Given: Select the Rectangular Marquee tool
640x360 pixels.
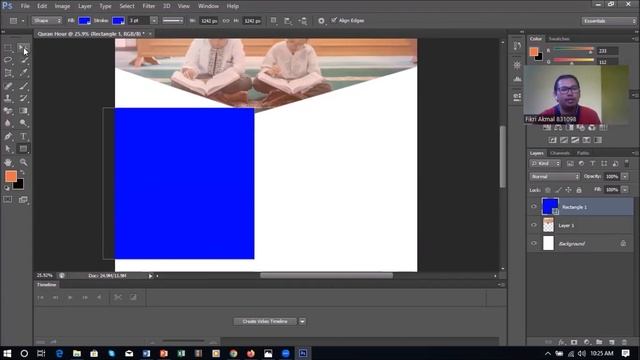Looking at the screenshot, I should coord(8,47).
